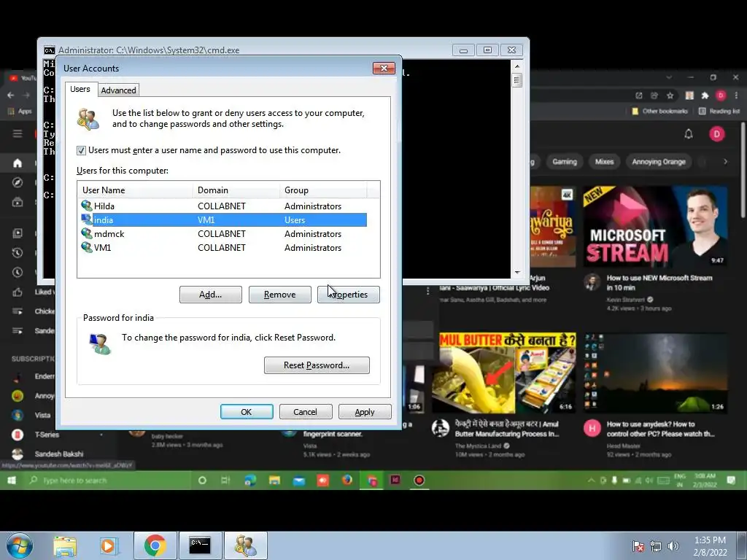Toggle 'Users must enter a user name' checkbox

coord(82,150)
